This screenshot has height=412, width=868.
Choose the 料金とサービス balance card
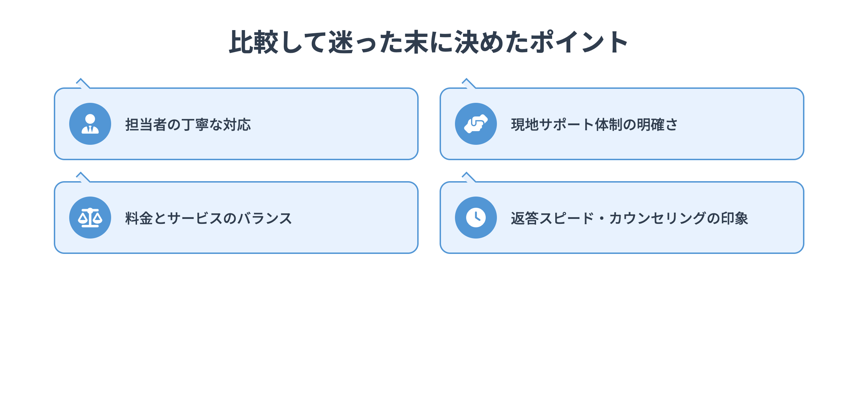click(x=332, y=234)
